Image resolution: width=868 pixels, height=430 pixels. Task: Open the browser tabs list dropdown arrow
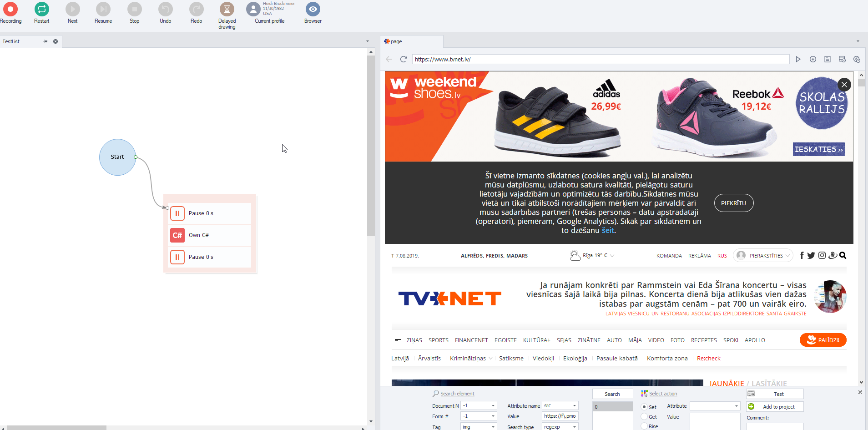tap(858, 41)
